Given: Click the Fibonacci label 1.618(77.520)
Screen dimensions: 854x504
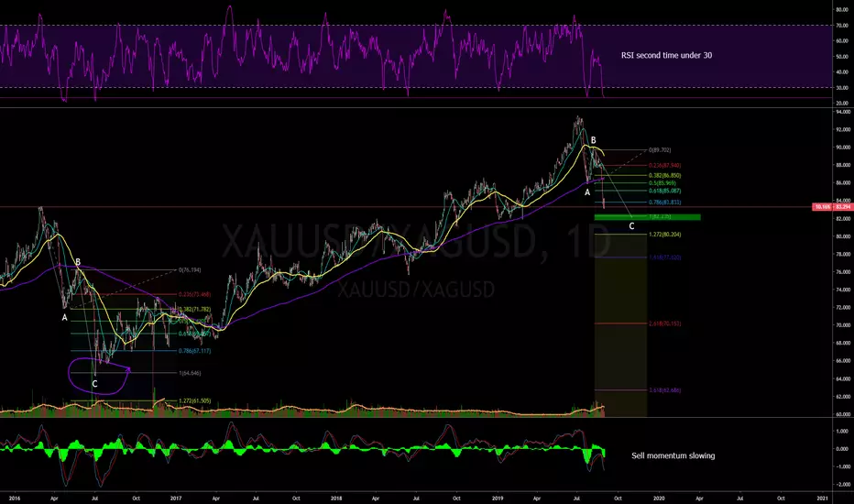Looking at the screenshot, I should click(664, 257).
